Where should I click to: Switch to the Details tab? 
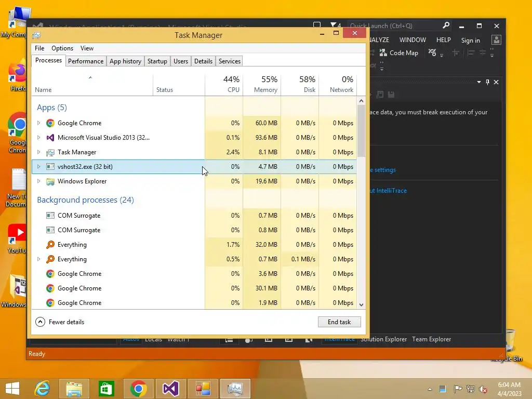pos(203,61)
